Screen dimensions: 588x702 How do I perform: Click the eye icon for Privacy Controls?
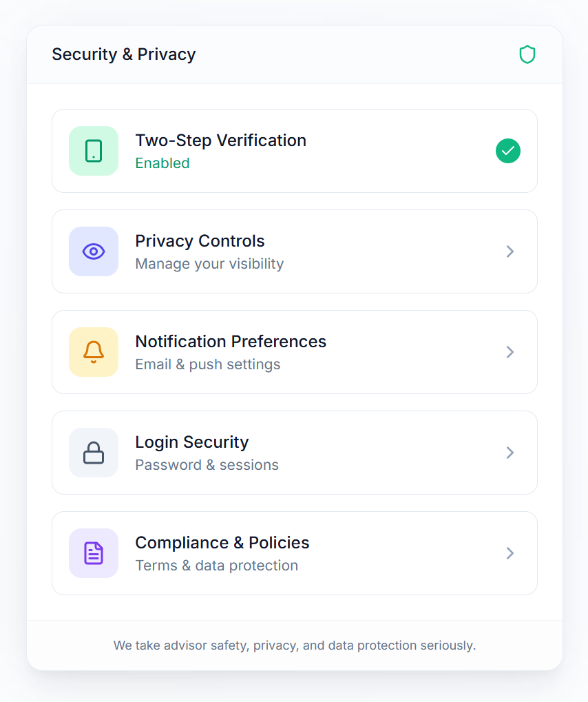coord(94,251)
